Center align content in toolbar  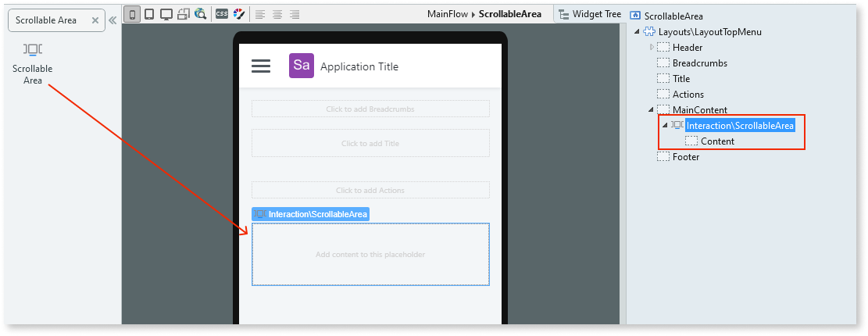click(277, 14)
